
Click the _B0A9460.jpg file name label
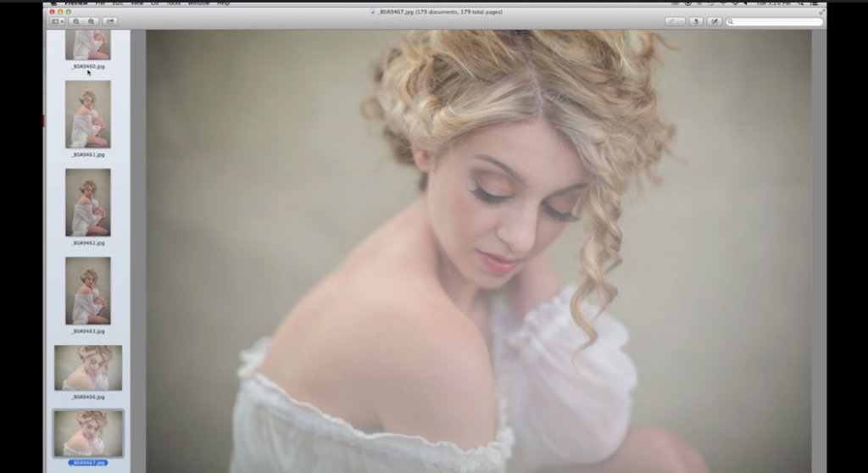(88, 66)
